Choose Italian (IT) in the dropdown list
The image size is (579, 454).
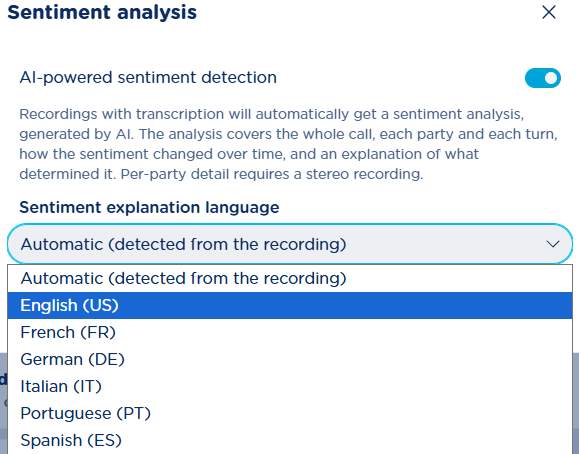(290, 386)
